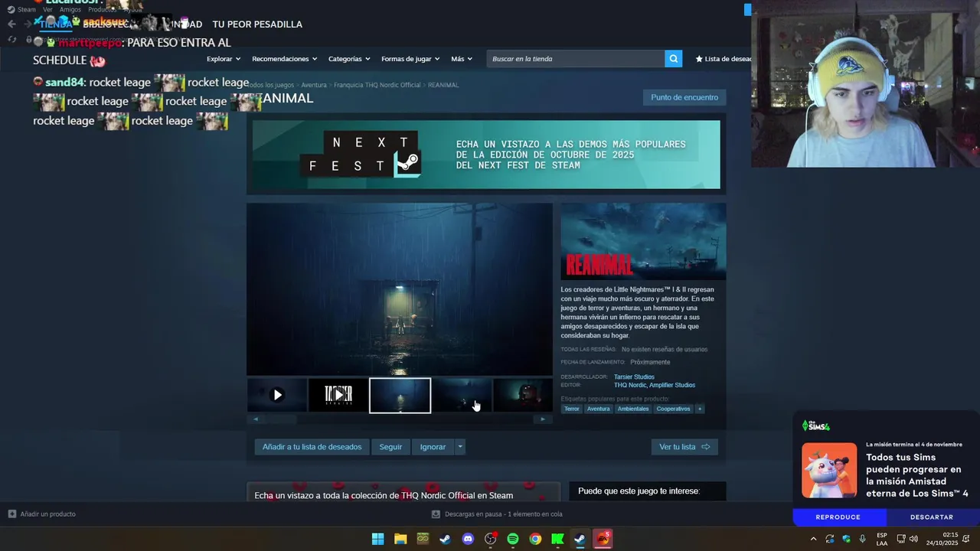Open the Tarsier Studios developer link
Image resolution: width=980 pixels, height=551 pixels.
click(x=634, y=377)
